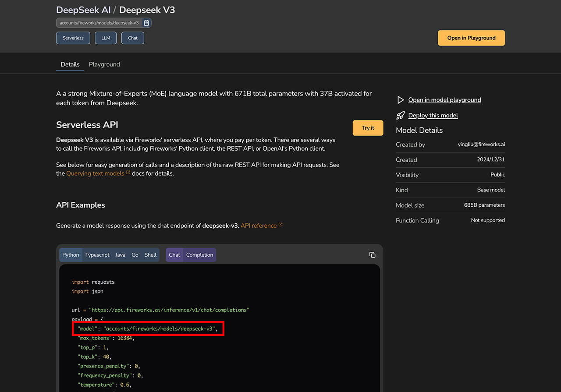Open in model playground link
Viewport: 561px width, 392px height.
click(444, 100)
